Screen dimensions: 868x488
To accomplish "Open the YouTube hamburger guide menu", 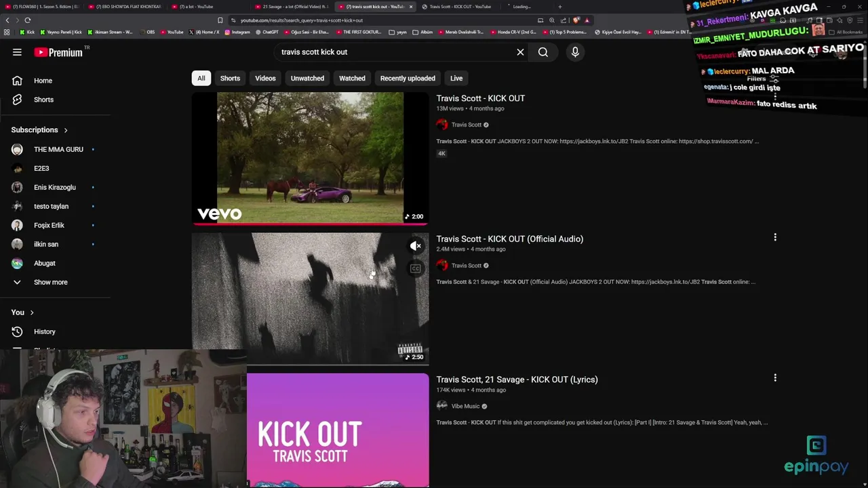I will point(17,52).
